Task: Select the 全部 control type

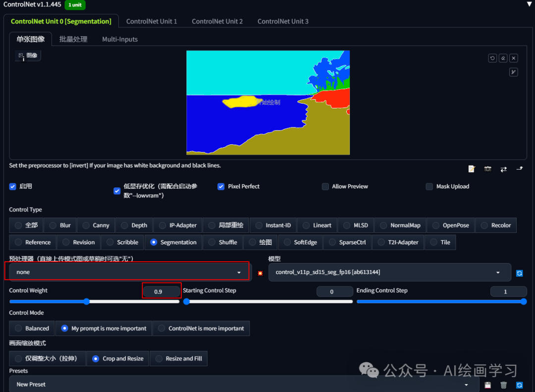Action: pos(26,225)
